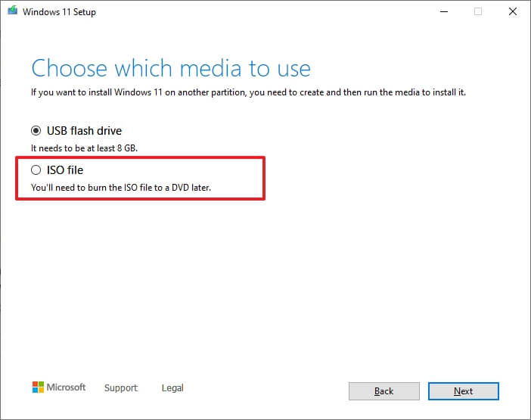Viewport: 531px width, 420px height.
Task: Select the USB flash drive radio button
Action: point(36,131)
